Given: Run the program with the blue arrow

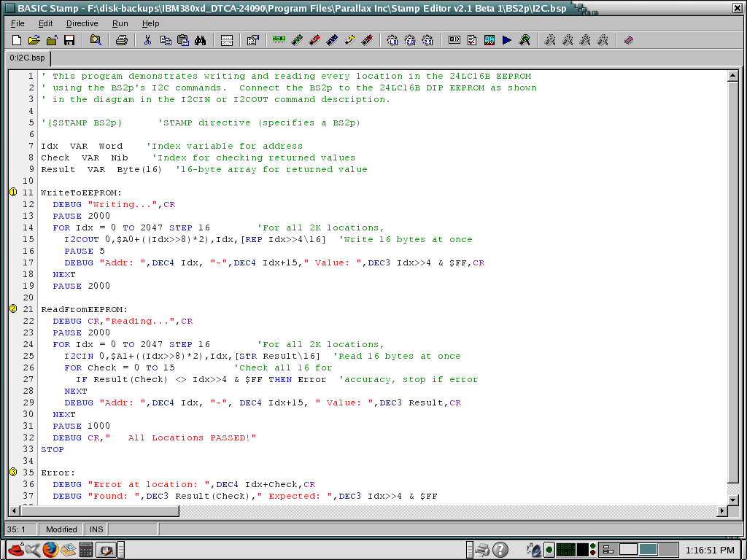Looking at the screenshot, I should click(506, 40).
